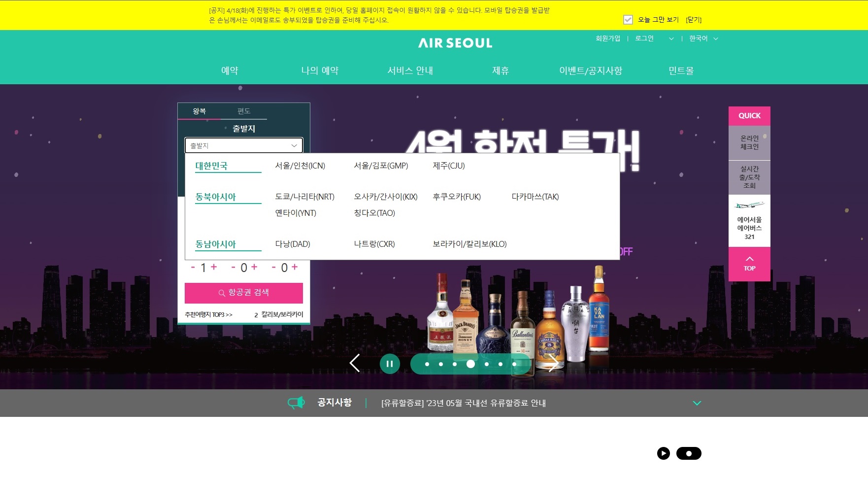
Task: Click the QUICK menu header
Action: (749, 116)
